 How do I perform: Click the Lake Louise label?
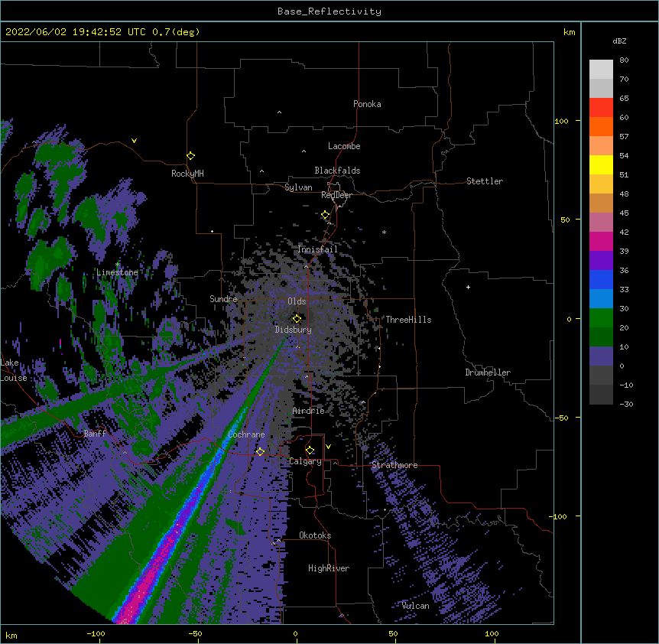click(x=14, y=370)
